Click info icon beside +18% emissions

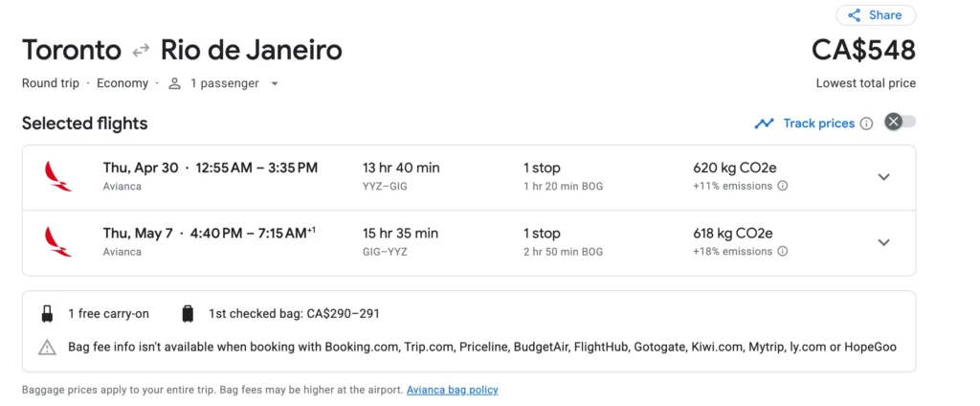783,252
